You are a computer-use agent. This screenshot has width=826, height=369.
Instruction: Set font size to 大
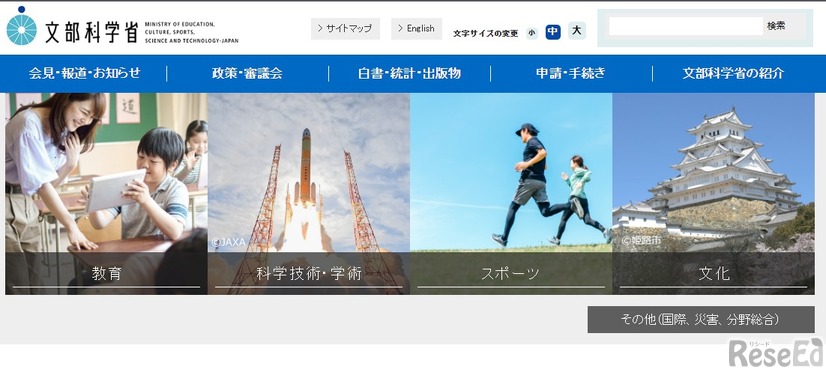pyautogui.click(x=577, y=31)
